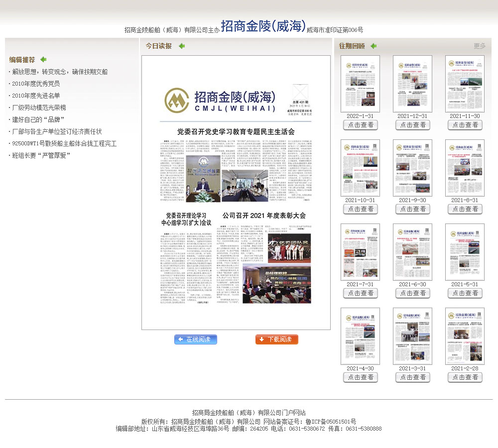Open article 2010年度优秀党员
The width and height of the screenshot is (498, 448).
(36, 84)
